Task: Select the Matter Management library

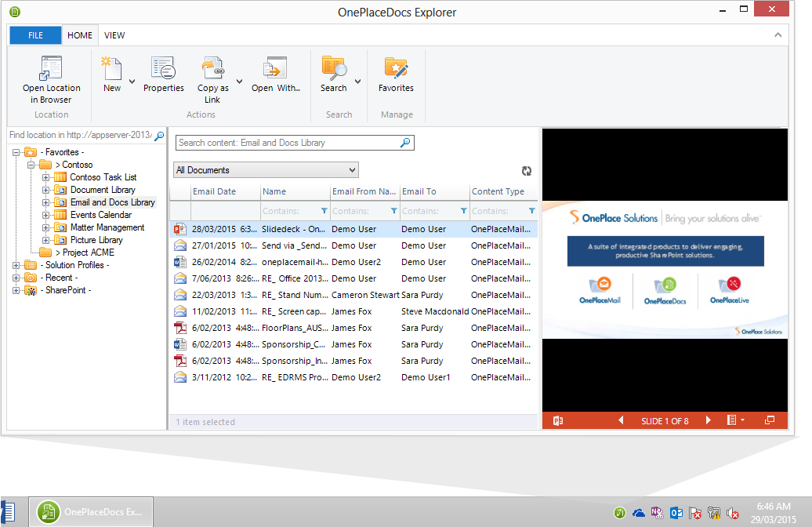Action: [x=107, y=227]
